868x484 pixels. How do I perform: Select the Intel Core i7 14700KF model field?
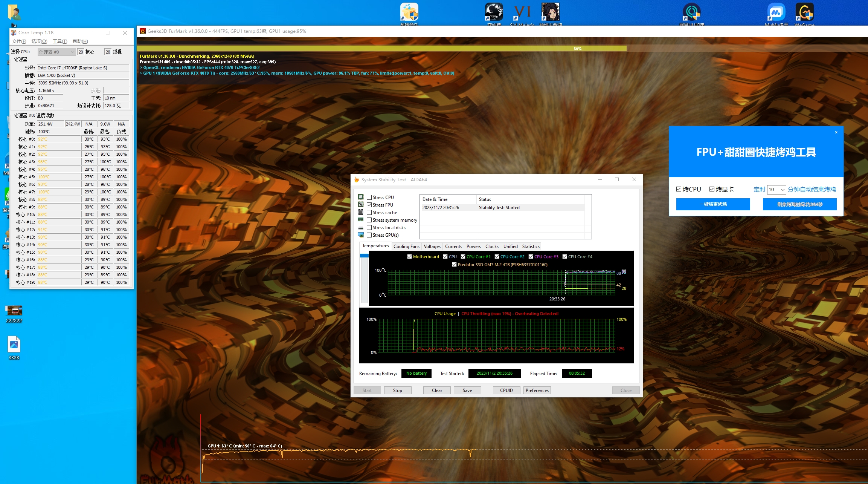pos(83,68)
